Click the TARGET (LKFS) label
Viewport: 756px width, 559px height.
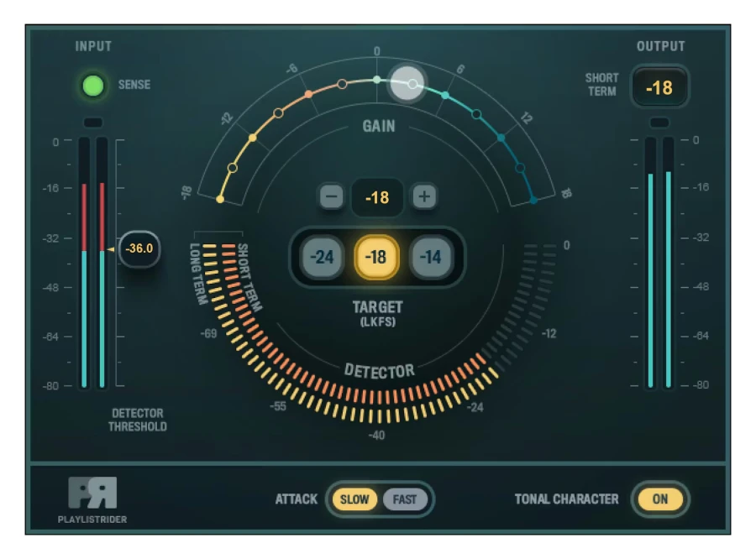377,313
